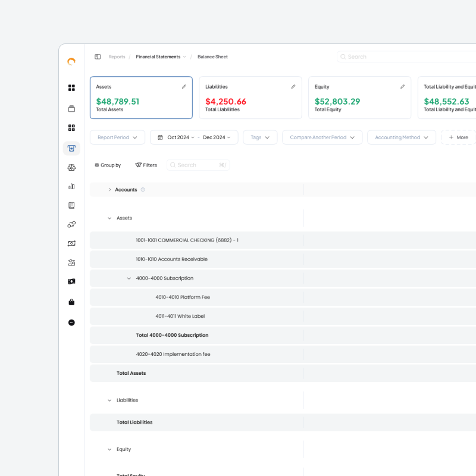Click the $4,250.66 Total Liabilities value
The width and height of the screenshot is (476, 476).
tap(226, 101)
